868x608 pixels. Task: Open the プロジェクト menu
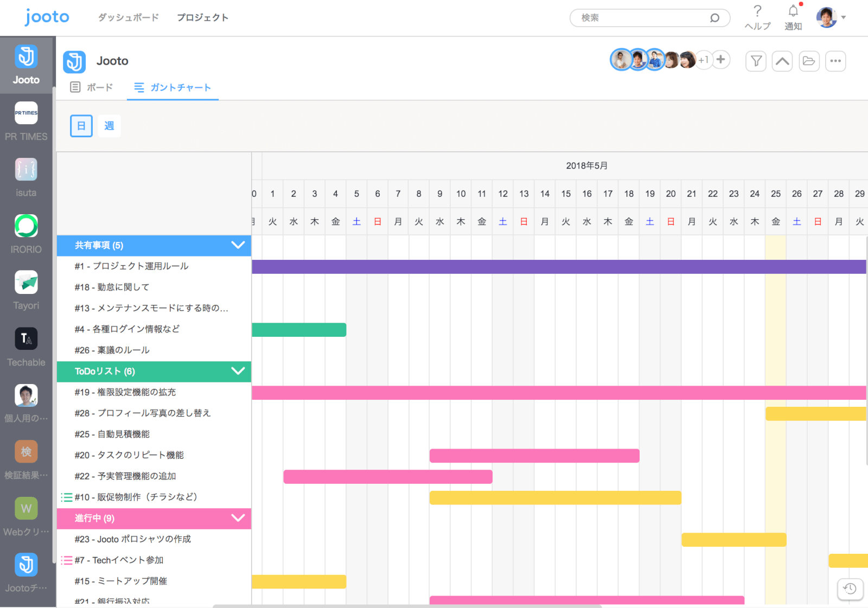[x=203, y=17]
